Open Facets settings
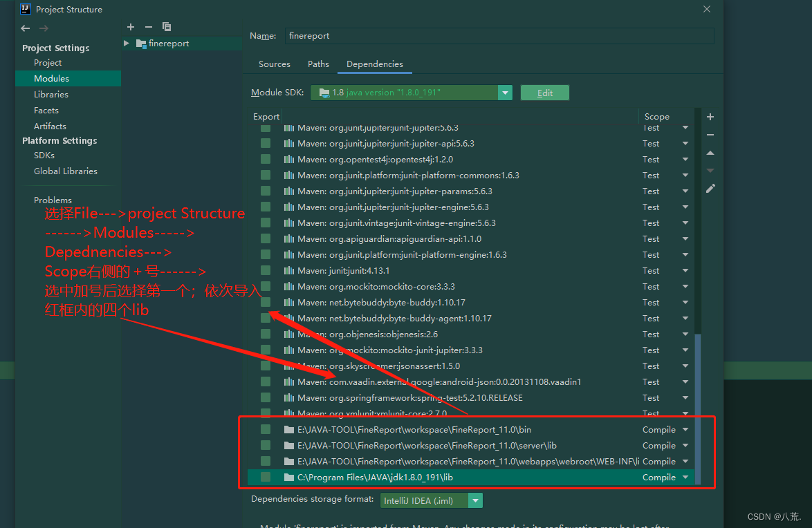 coord(46,111)
